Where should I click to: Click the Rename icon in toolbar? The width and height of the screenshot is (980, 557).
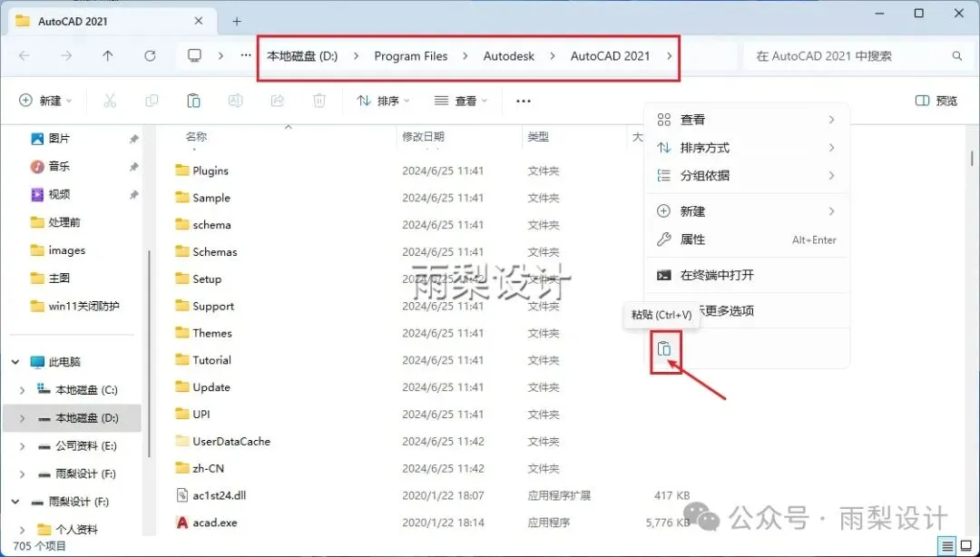pos(236,101)
